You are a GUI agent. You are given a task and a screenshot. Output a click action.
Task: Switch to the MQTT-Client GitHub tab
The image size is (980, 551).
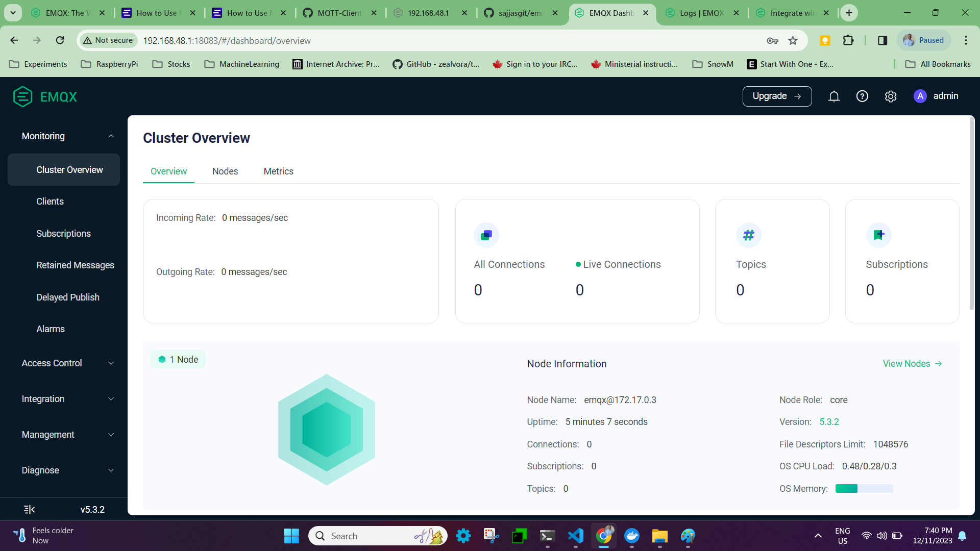pos(339,13)
